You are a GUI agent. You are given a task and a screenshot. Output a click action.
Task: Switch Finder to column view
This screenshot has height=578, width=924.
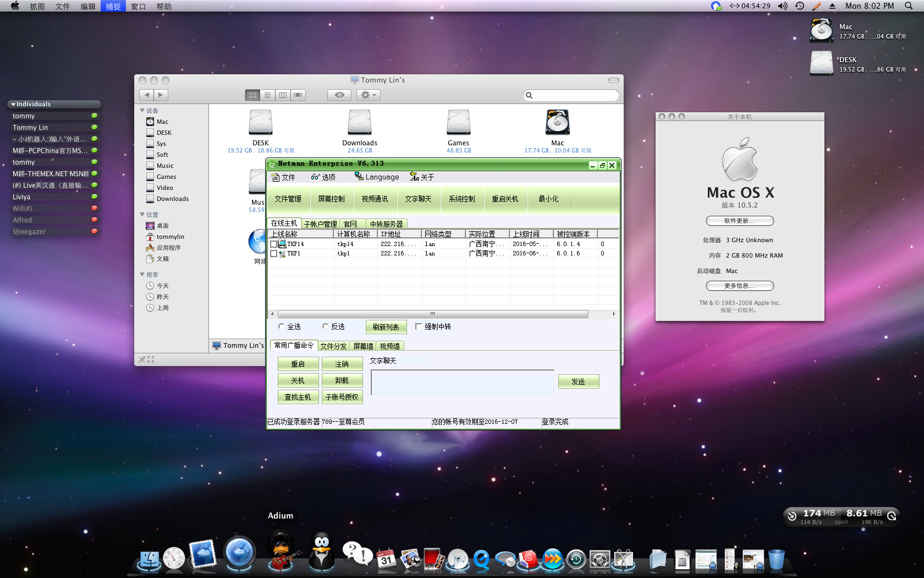[x=283, y=95]
